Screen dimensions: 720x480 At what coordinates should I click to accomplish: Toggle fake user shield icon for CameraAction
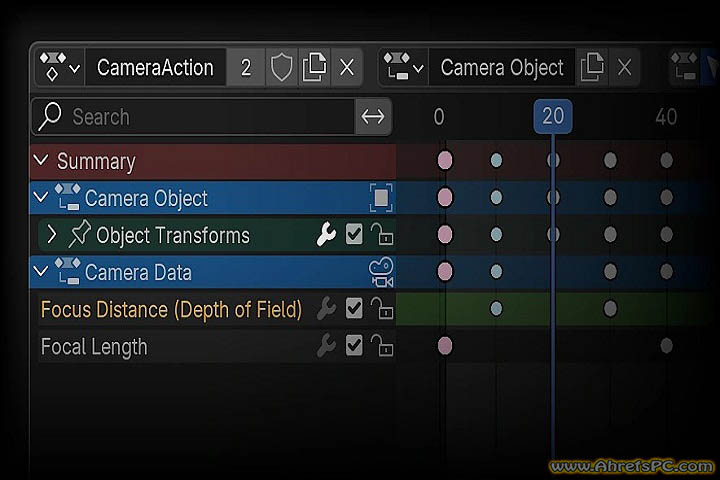tap(281, 68)
